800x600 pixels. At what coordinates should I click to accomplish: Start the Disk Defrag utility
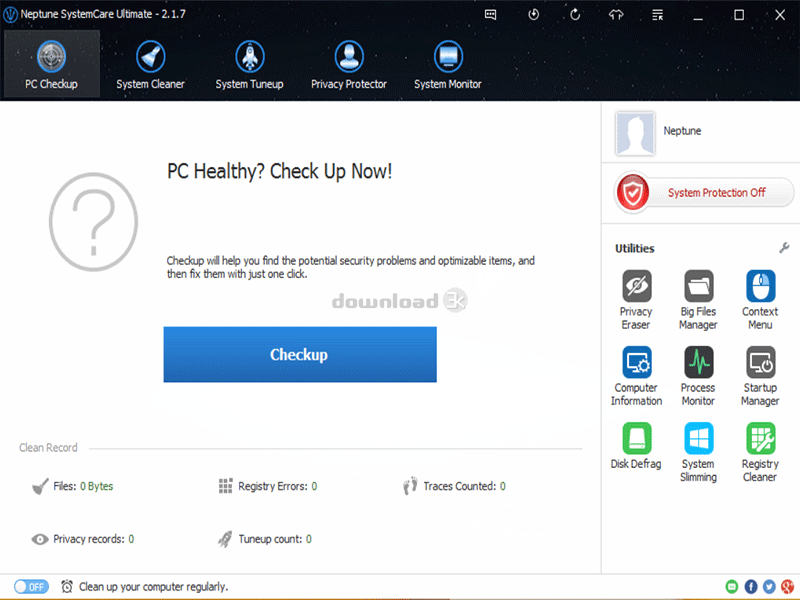[x=636, y=446]
